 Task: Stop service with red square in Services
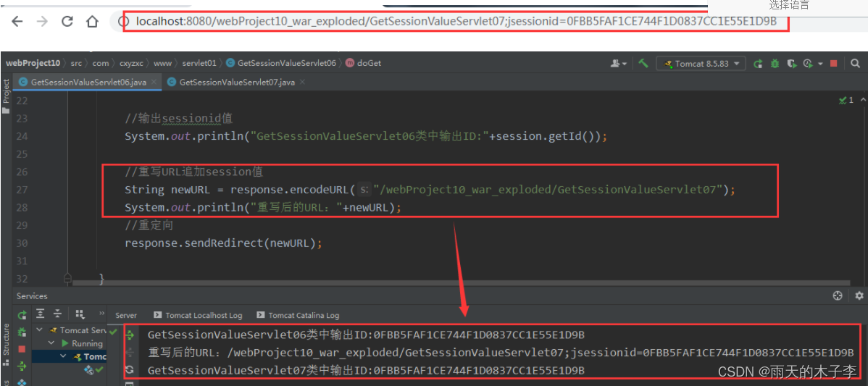(x=22, y=349)
